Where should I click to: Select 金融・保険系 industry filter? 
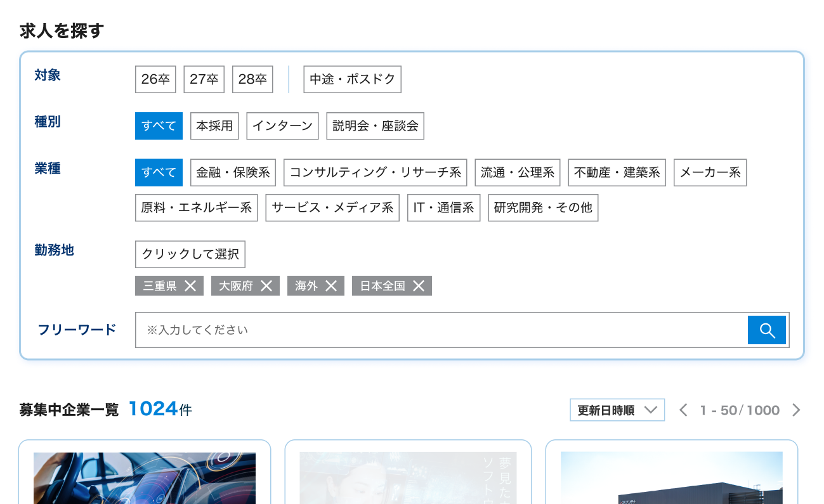pyautogui.click(x=233, y=172)
